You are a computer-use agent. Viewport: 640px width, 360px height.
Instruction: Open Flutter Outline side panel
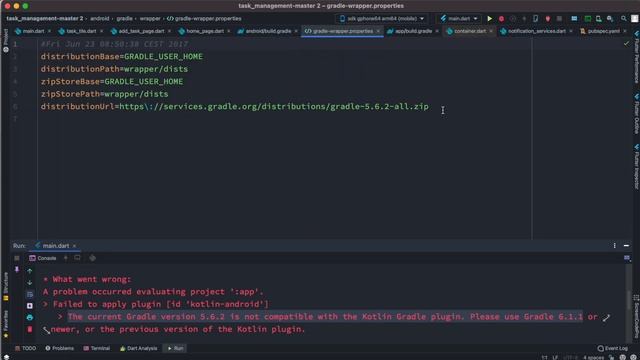tap(636, 113)
